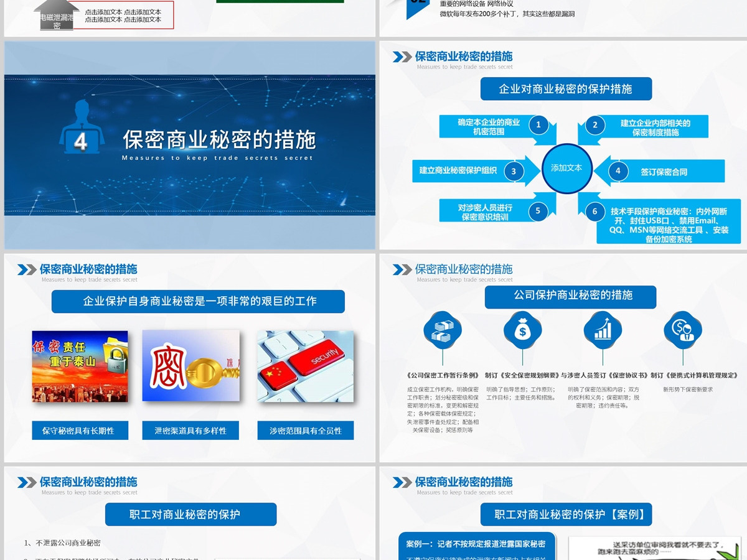The height and width of the screenshot is (560, 747).
Task: Click the person with dollar coin icon
Action: [683, 330]
